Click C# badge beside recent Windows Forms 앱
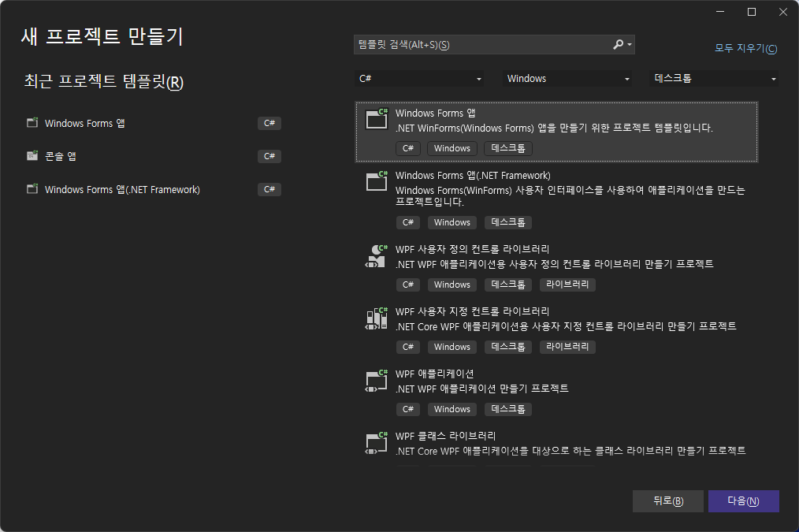The height and width of the screenshot is (532, 799). (269, 123)
